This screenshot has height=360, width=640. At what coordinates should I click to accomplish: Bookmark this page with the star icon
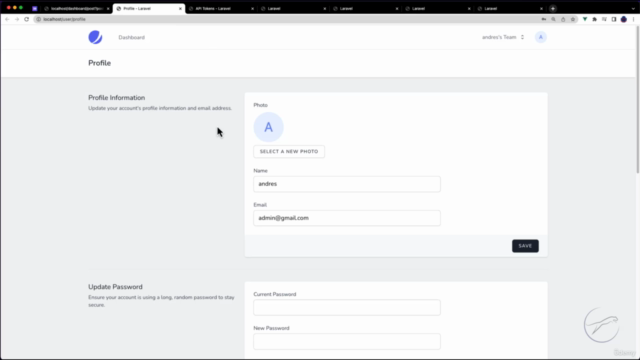tap(573, 19)
